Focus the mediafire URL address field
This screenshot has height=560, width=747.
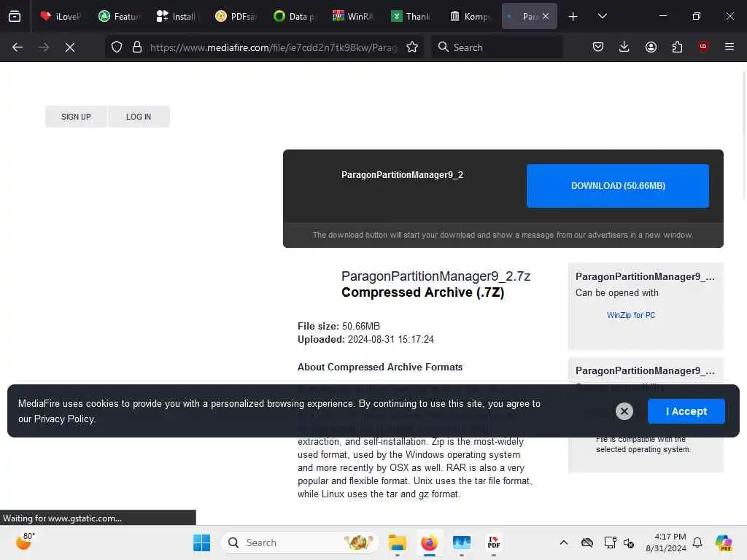pyautogui.click(x=273, y=47)
